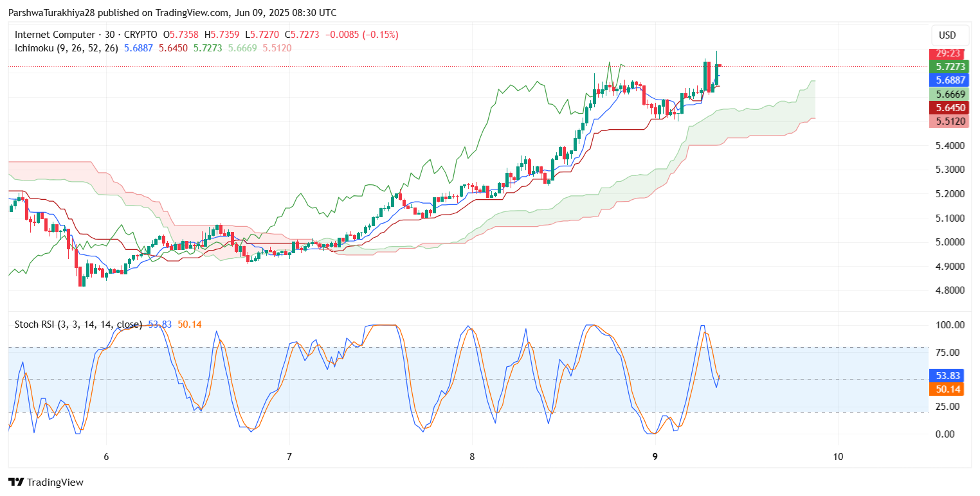Open the USD currency dropdown
This screenshot has height=496, width=980.
tap(947, 35)
